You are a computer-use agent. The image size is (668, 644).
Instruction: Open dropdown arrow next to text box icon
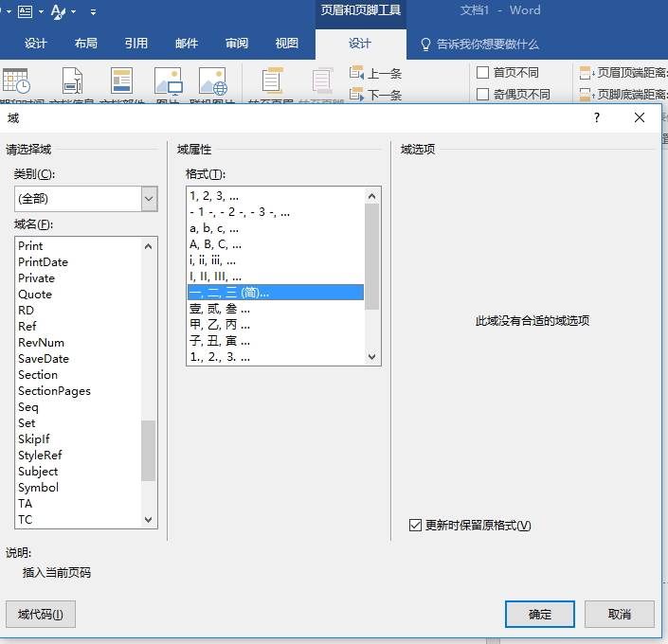41,12
